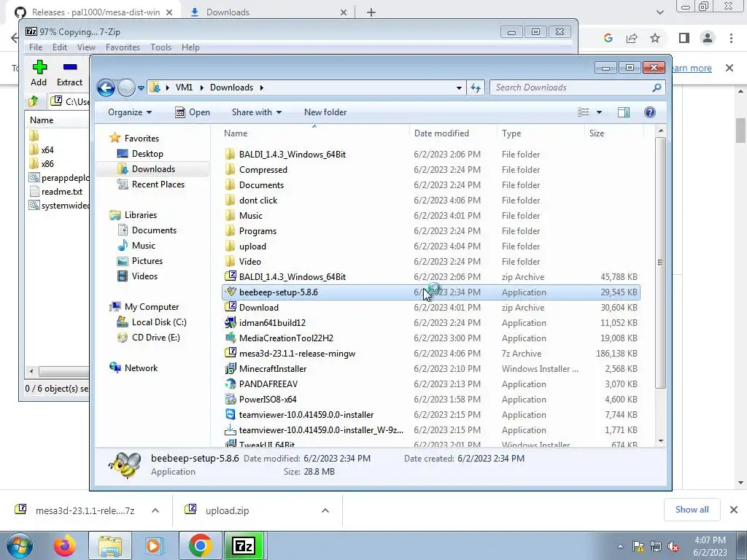Image resolution: width=747 pixels, height=560 pixels.
Task: Open the 7-Zip Edit menu
Action: (x=60, y=47)
